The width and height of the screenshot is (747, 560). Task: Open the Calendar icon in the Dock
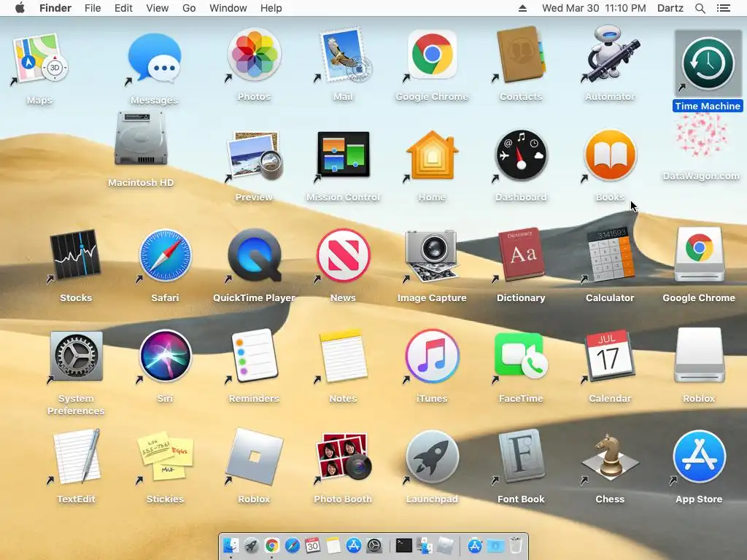point(312,545)
